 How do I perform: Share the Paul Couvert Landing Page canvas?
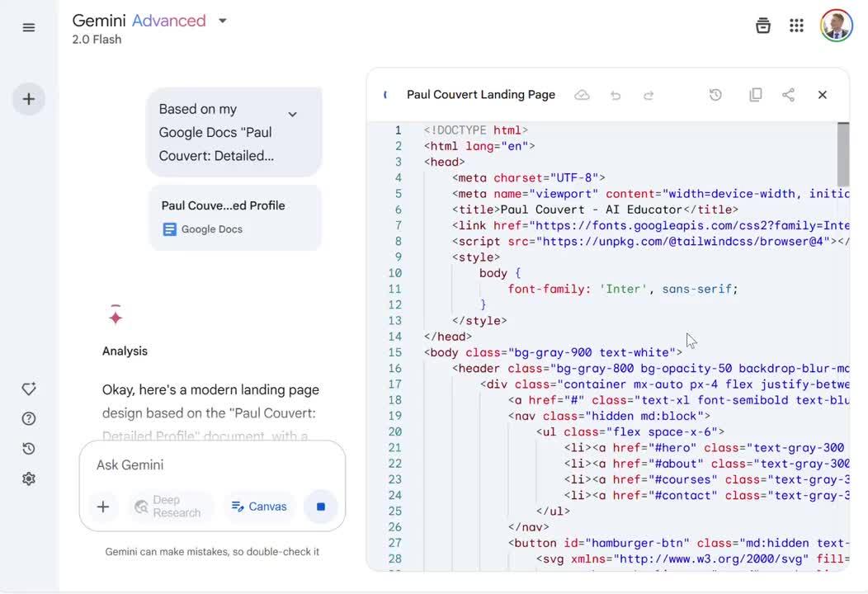(788, 95)
